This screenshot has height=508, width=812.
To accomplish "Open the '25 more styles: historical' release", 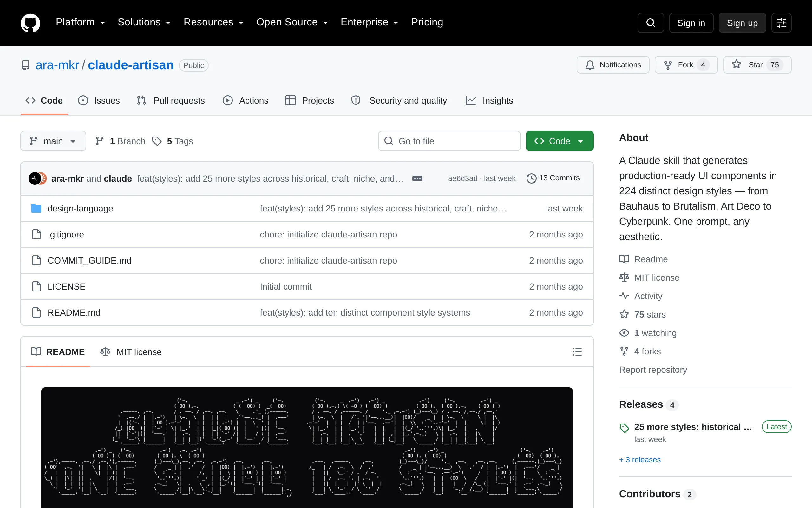I will click(x=693, y=427).
